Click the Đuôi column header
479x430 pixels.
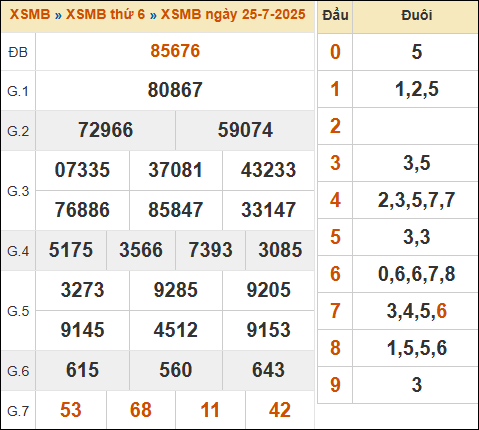point(417,15)
